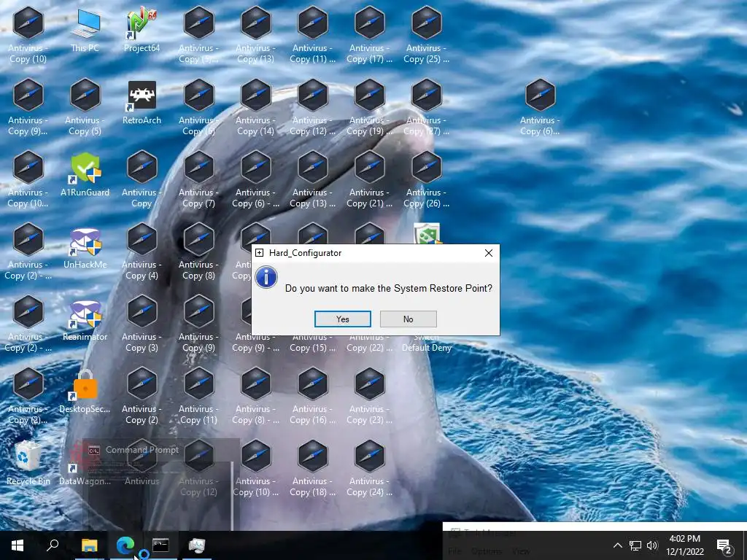Select Antivirus - Copy (4) icon
The image size is (747, 560).
pyautogui.click(x=142, y=252)
